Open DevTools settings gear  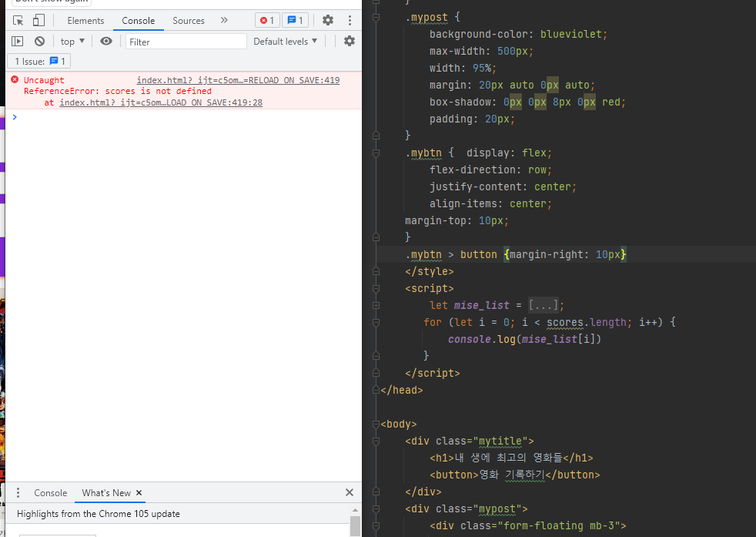click(x=328, y=20)
